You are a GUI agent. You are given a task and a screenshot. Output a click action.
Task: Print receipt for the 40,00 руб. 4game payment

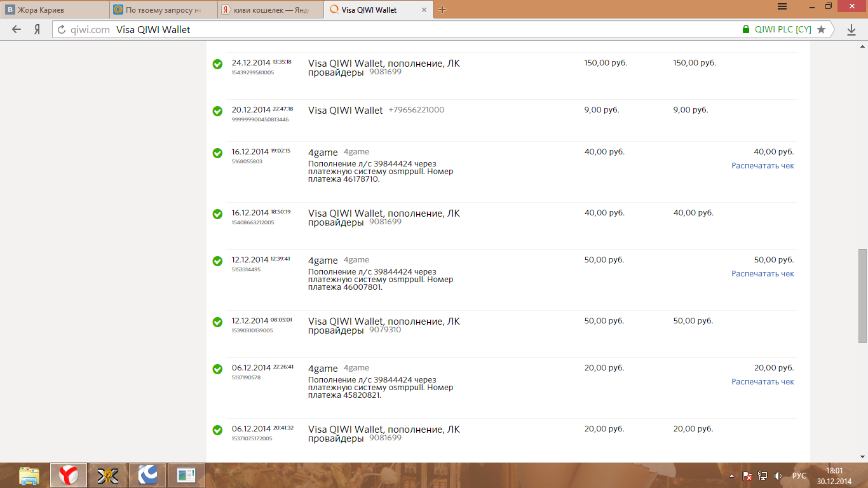763,166
